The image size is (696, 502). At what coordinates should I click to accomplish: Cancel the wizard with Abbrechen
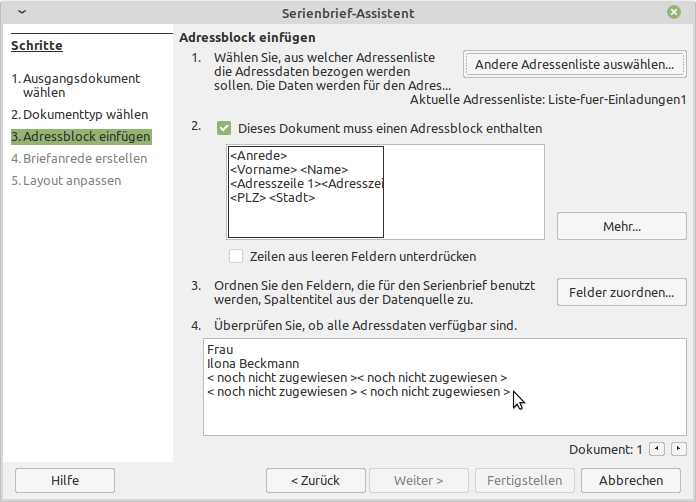[631, 480]
